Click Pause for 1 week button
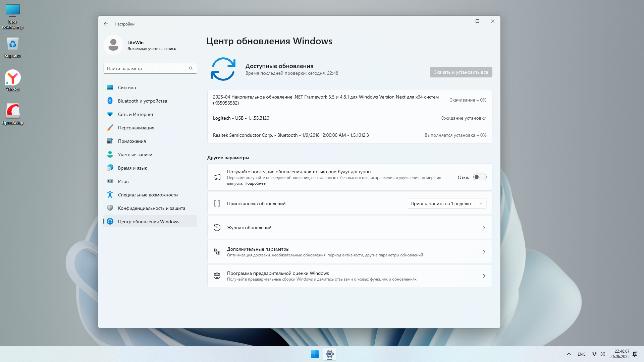The image size is (644, 362). tap(440, 203)
